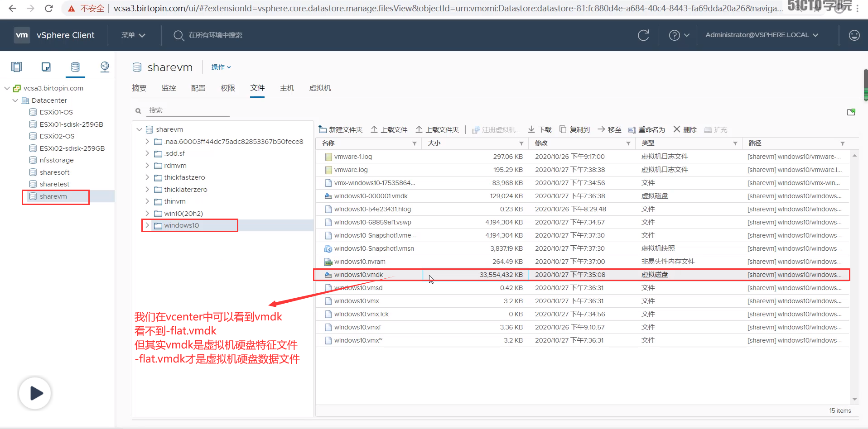Click the 移至 button

pyautogui.click(x=609, y=130)
